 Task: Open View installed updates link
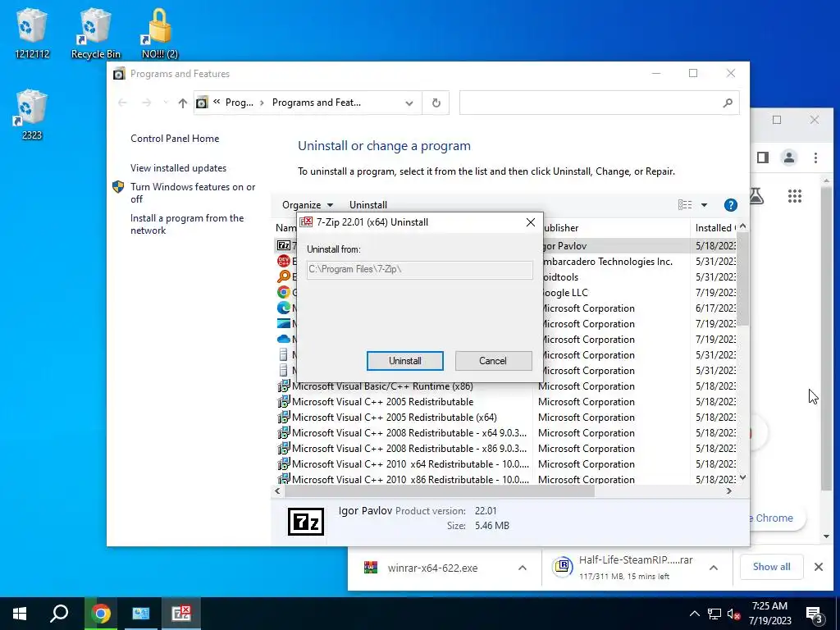pyautogui.click(x=178, y=167)
